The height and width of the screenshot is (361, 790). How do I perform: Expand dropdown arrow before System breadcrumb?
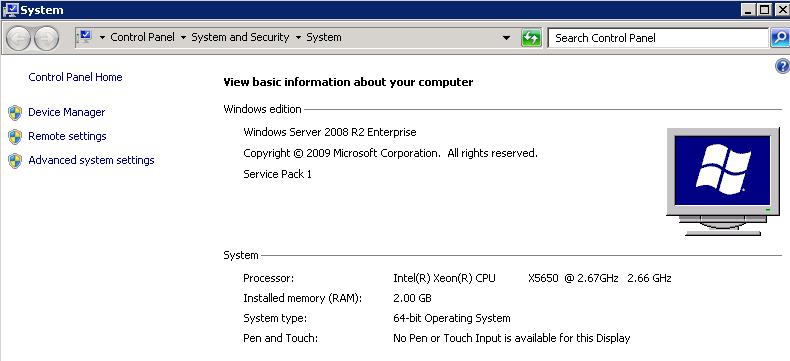pos(298,38)
